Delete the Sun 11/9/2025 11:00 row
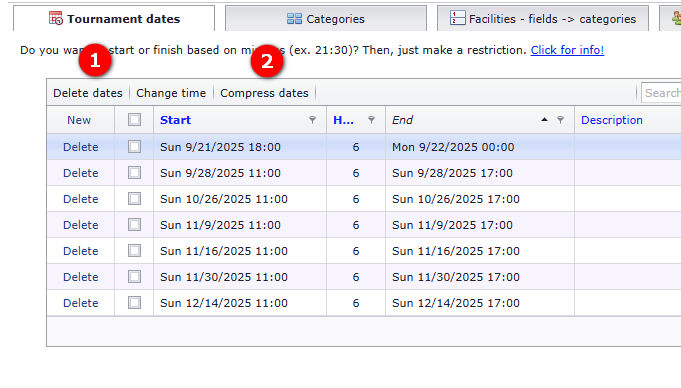Viewport: 681px width, 388px height. 81,225
